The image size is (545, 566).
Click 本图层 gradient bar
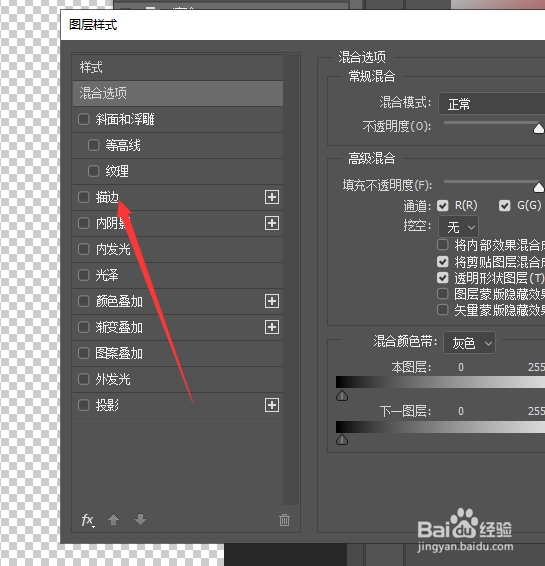coord(440,382)
